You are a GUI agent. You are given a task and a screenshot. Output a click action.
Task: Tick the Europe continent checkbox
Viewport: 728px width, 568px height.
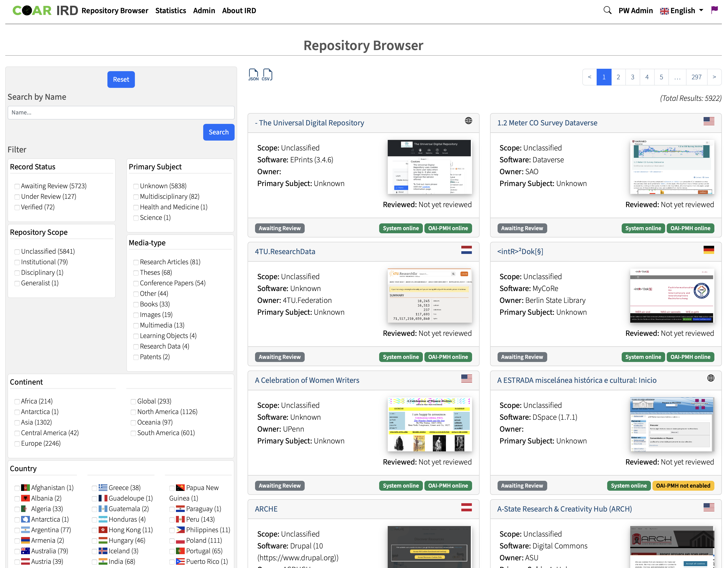(x=17, y=444)
